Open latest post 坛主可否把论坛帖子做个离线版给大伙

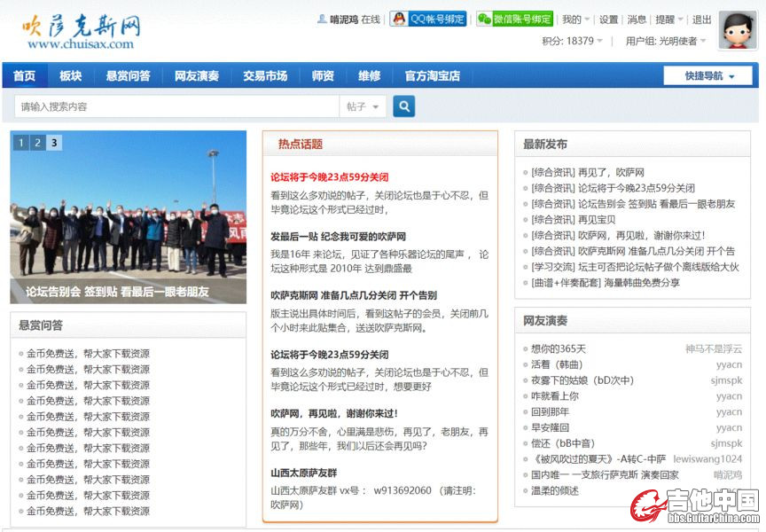(x=659, y=267)
